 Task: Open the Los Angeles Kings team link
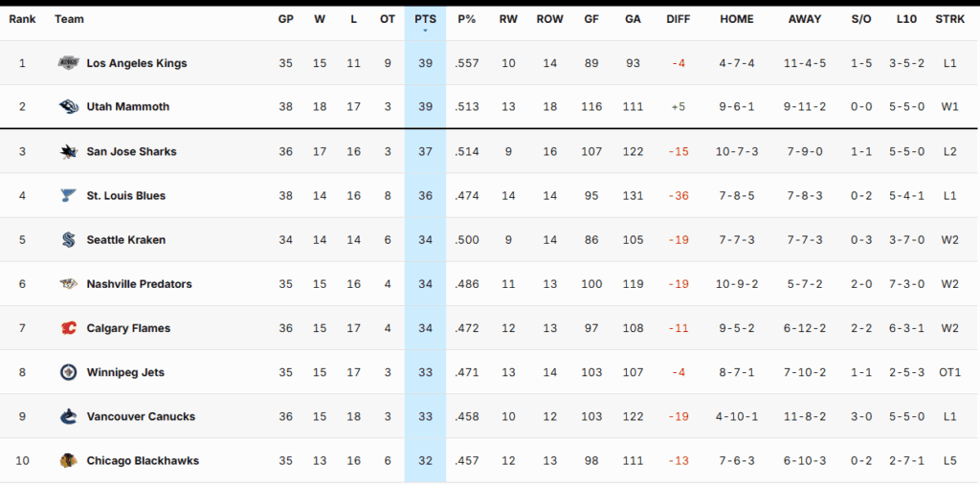coord(137,63)
